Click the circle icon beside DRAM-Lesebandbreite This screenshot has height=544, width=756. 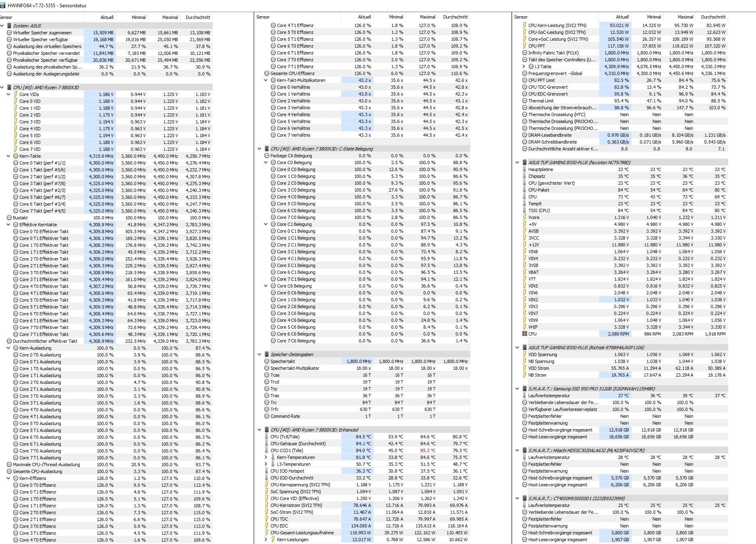tap(525, 135)
